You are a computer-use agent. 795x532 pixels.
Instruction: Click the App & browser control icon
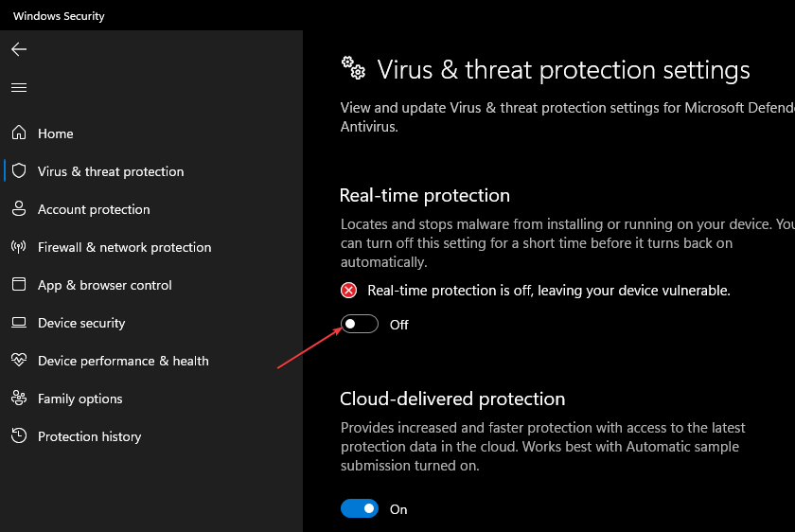tap(19, 285)
